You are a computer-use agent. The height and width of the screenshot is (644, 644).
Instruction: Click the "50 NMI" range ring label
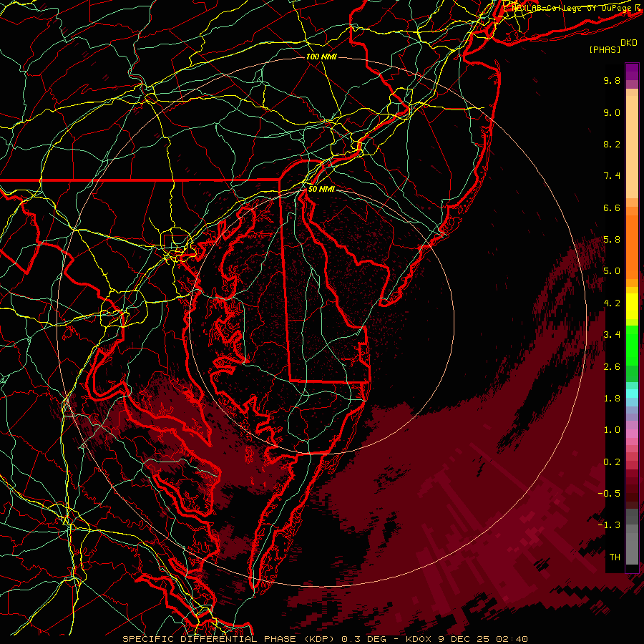coord(321,189)
